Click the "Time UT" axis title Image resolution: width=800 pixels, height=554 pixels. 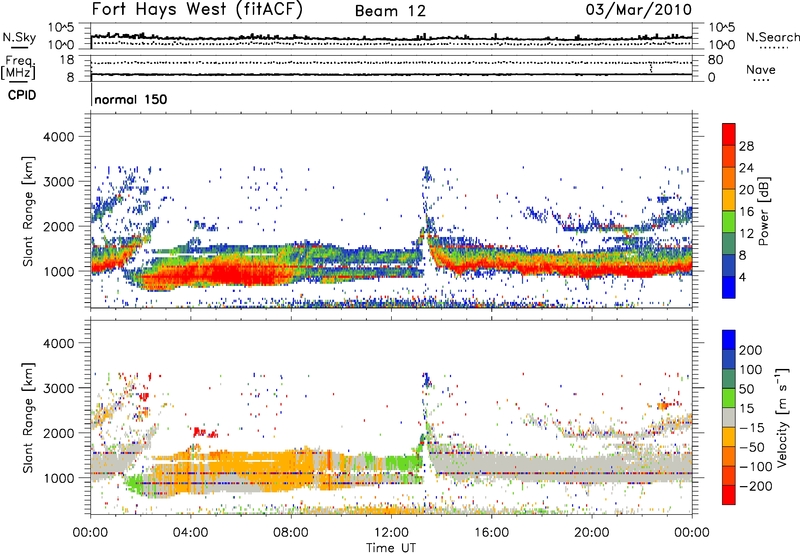(391, 547)
